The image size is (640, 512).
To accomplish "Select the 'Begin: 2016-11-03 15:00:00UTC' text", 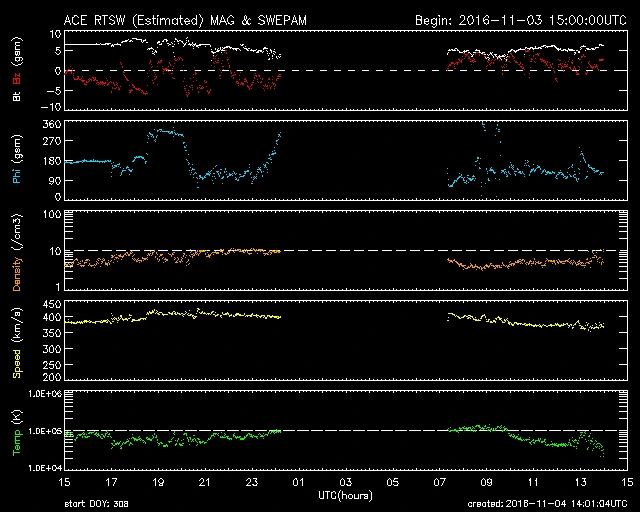I will (x=521, y=20).
